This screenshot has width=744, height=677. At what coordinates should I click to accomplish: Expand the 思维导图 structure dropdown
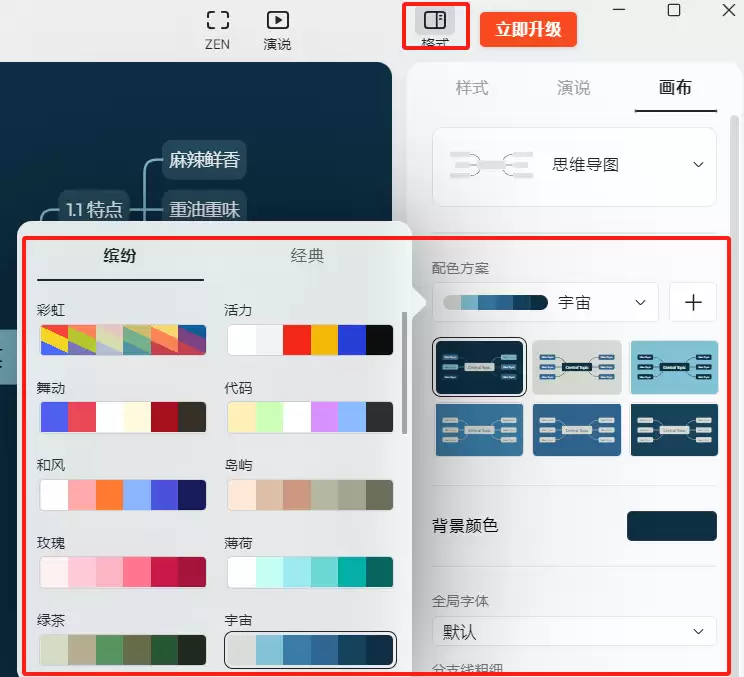tap(574, 167)
